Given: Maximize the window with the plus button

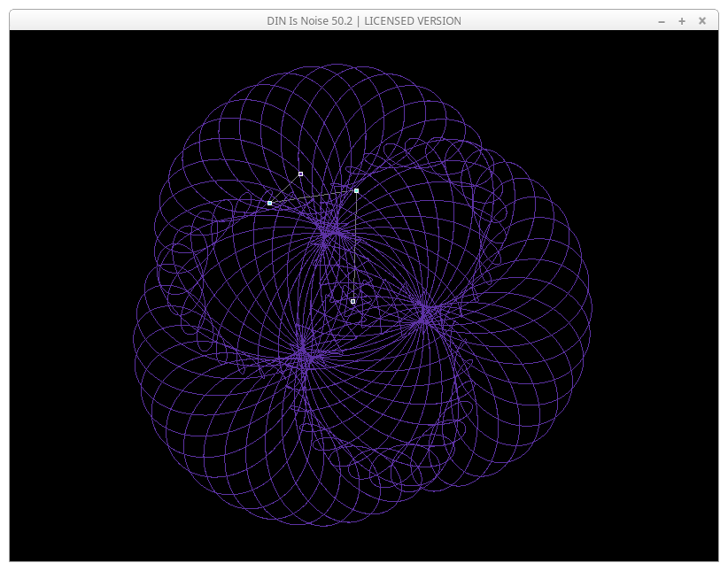Looking at the screenshot, I should click(x=682, y=21).
